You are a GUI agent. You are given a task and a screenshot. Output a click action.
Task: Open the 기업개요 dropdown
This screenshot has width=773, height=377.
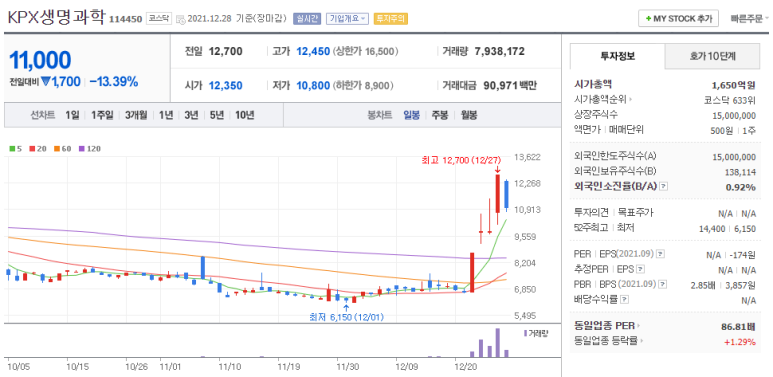(347, 19)
